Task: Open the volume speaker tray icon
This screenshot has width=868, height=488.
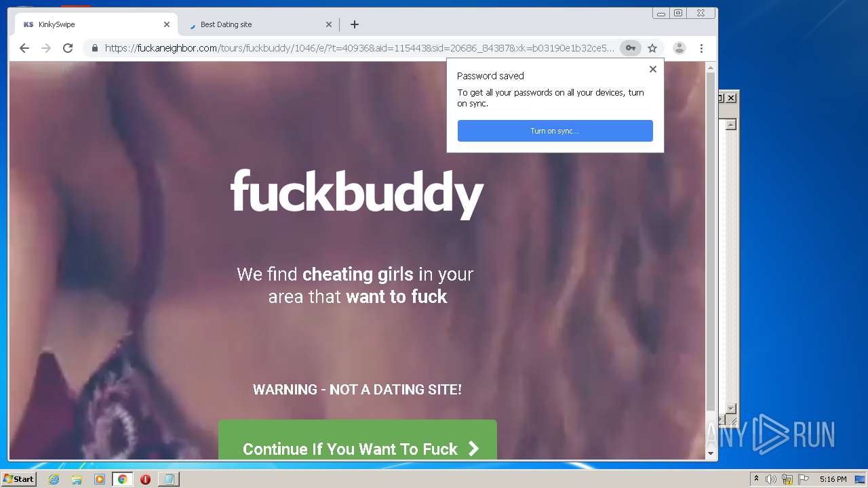Action: point(771,479)
